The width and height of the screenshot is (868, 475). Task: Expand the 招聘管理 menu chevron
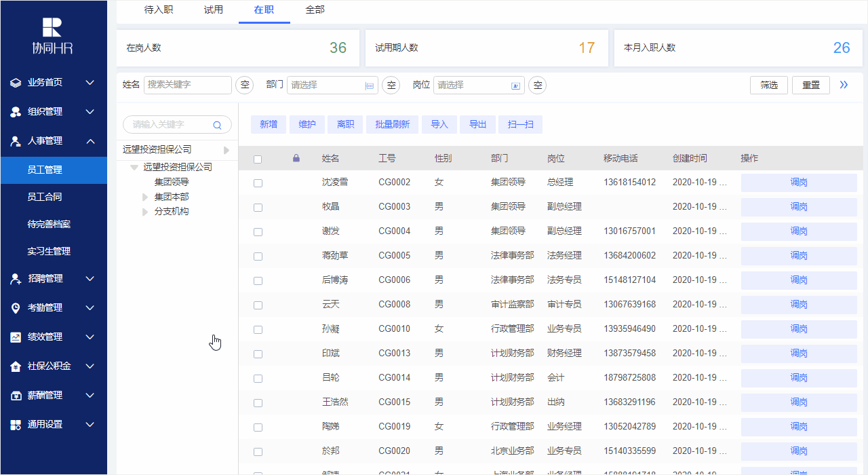click(90, 279)
